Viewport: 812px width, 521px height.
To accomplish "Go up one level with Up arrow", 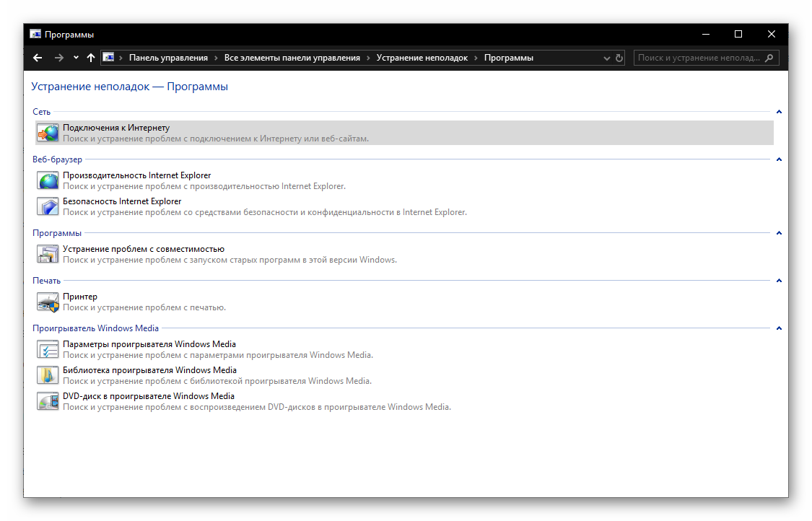I will (x=91, y=58).
